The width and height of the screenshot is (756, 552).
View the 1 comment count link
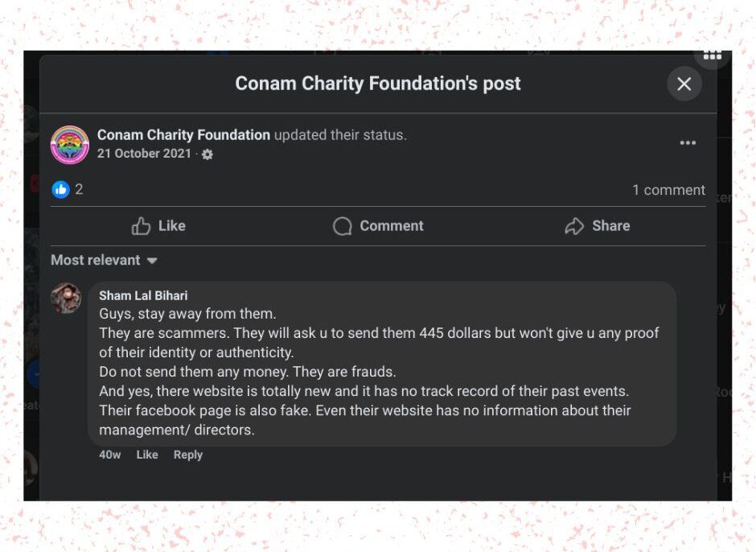click(668, 190)
